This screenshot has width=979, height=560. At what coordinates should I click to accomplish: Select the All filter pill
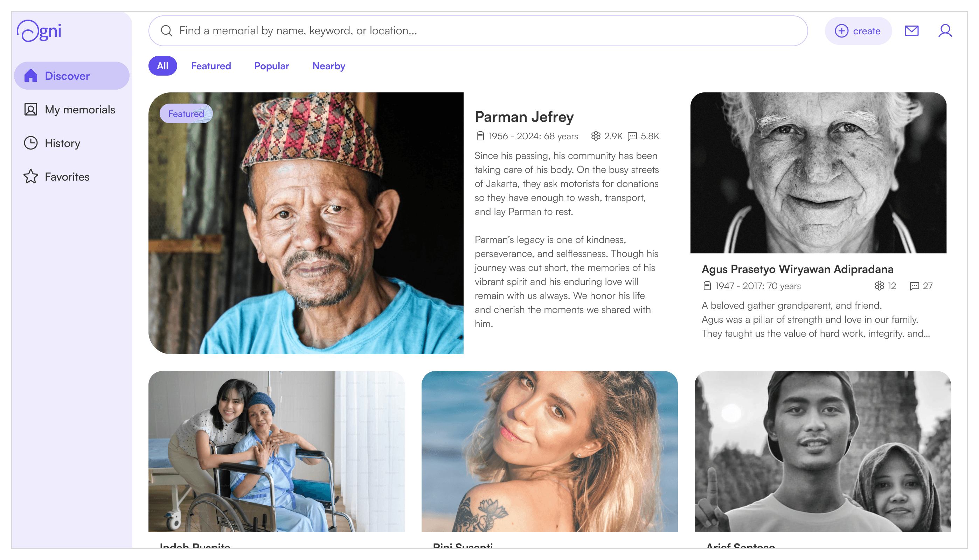pyautogui.click(x=162, y=66)
